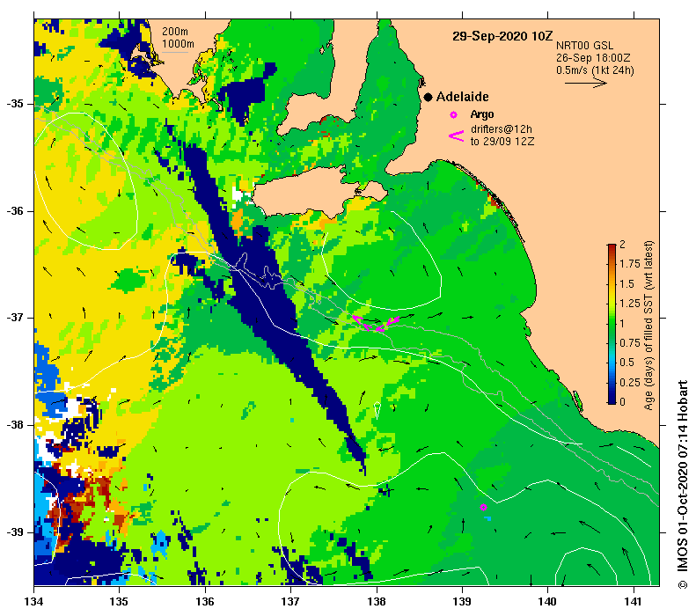Click the SST age color bar
This screenshot has height=616, width=696.
coord(612,324)
